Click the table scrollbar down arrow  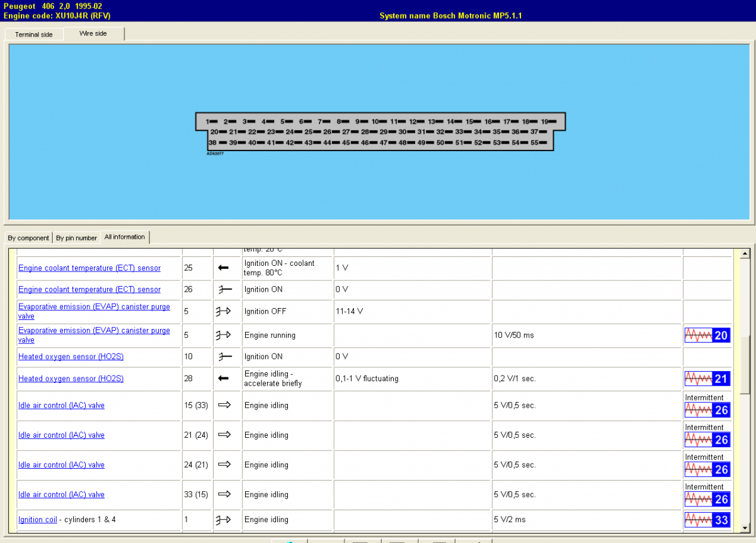745,527
